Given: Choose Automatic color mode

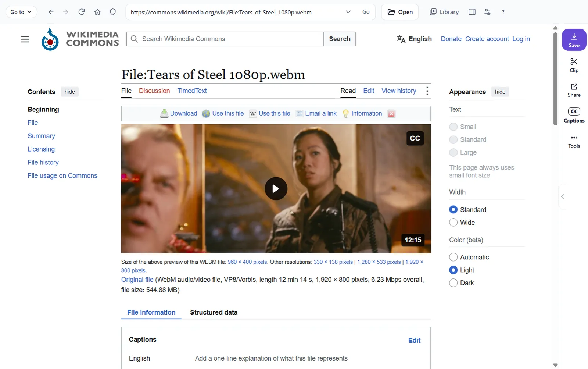Looking at the screenshot, I should [453, 257].
